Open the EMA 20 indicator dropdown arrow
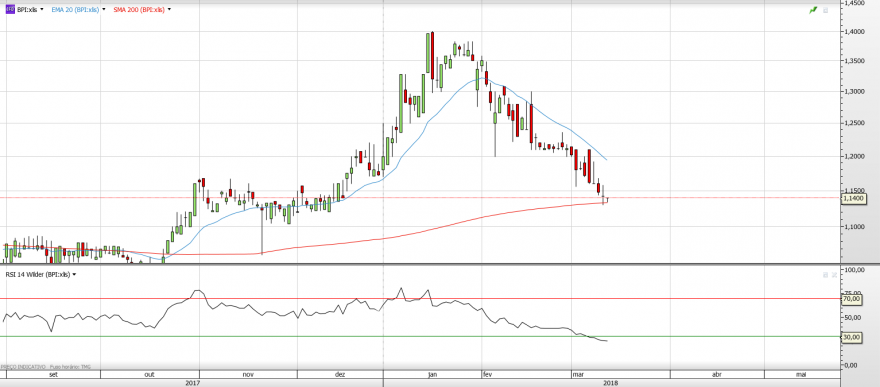Image resolution: width=880 pixels, height=387 pixels. pyautogui.click(x=104, y=10)
